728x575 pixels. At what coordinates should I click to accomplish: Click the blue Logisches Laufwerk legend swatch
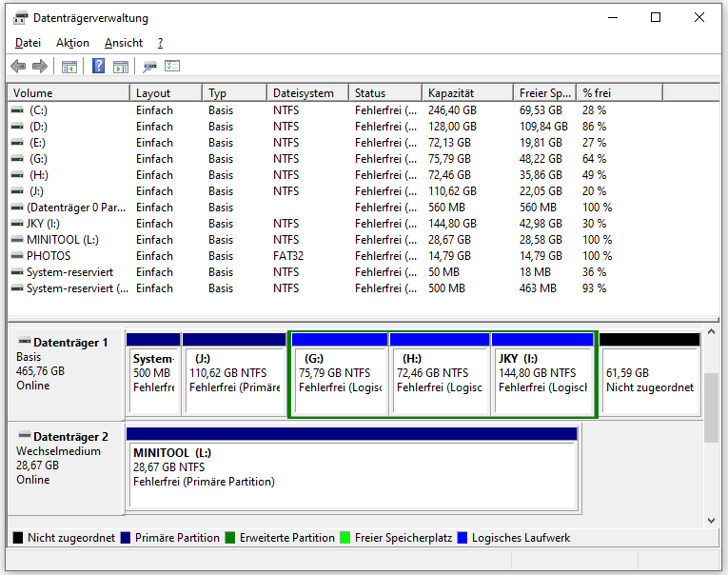pos(462,538)
